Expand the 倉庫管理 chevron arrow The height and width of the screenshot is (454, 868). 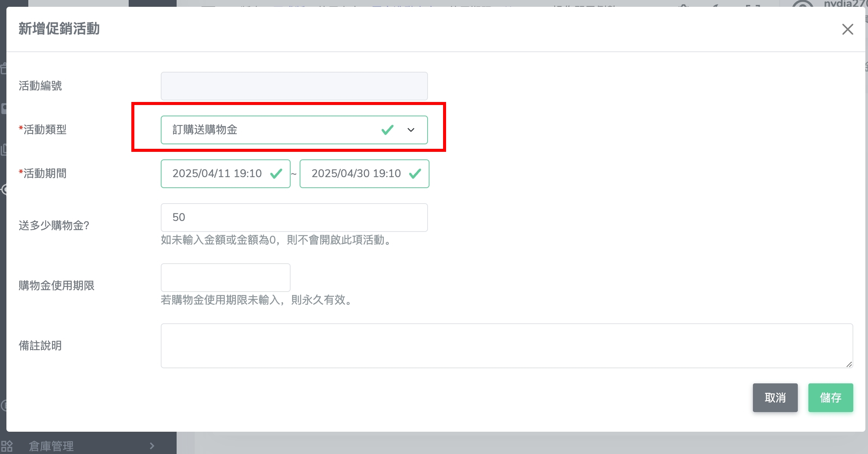[152, 446]
